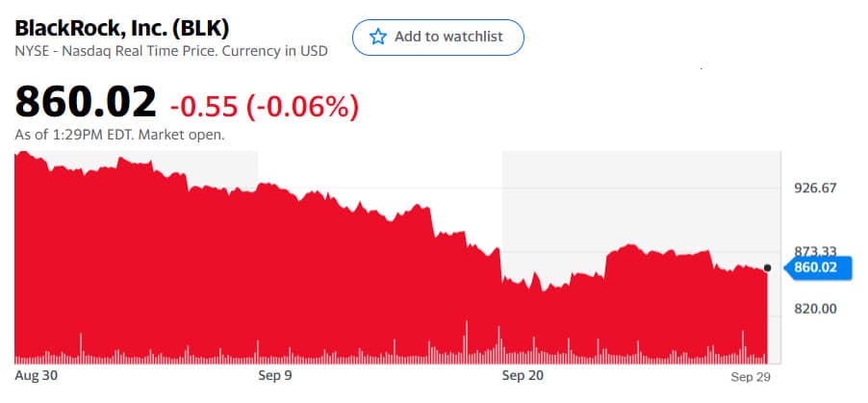Click the As of 1:29PM EDT status text
This screenshot has height=403, width=868.
[119, 135]
